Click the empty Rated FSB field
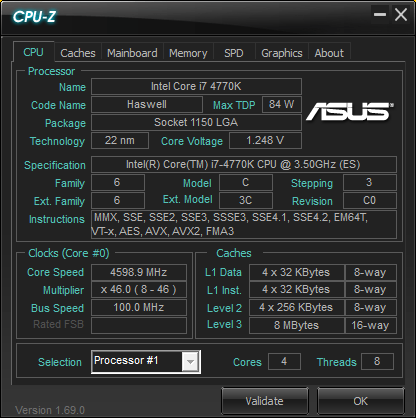The height and width of the screenshot is (418, 416). [139, 325]
